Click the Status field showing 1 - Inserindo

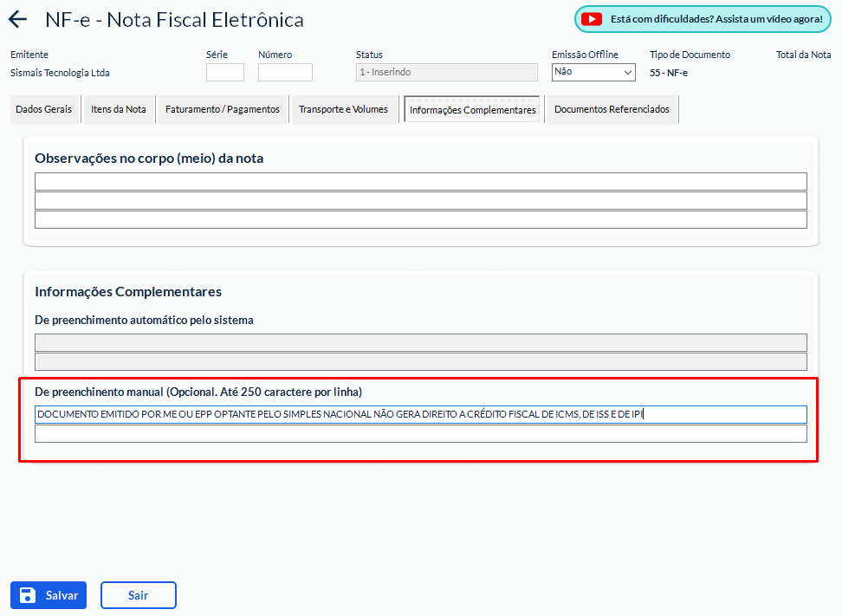(447, 73)
